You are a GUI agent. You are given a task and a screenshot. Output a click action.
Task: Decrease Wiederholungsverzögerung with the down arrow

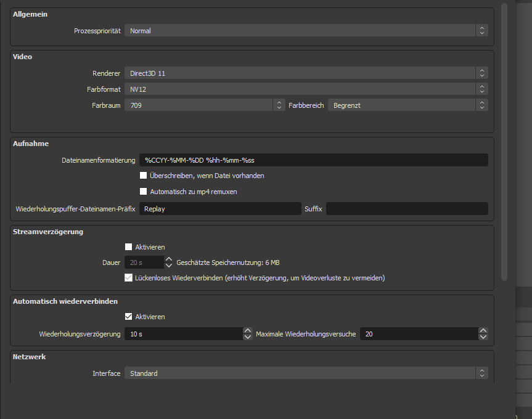248,337
